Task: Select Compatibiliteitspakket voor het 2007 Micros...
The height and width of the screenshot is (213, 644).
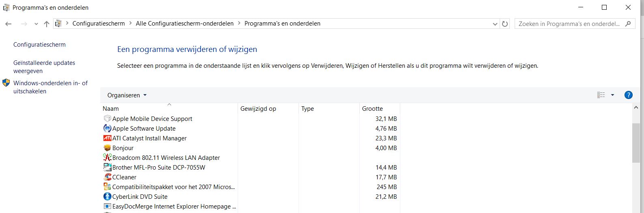Action: tap(174, 187)
